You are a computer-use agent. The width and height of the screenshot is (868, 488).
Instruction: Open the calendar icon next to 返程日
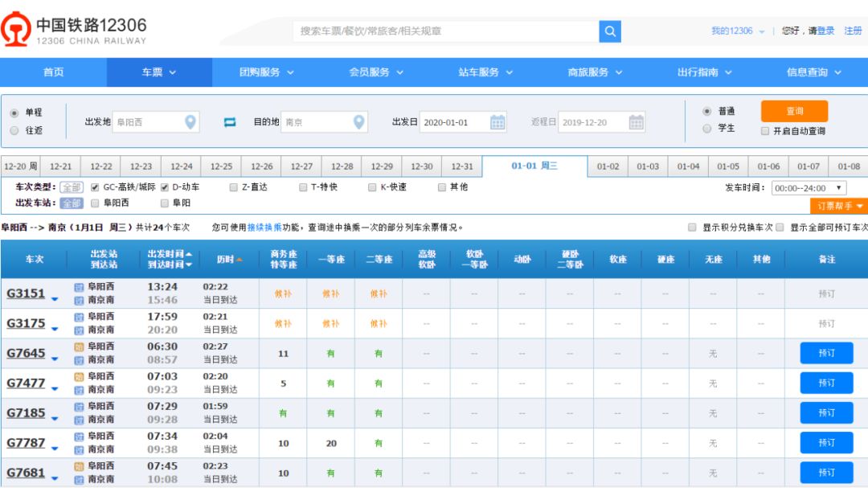point(638,122)
